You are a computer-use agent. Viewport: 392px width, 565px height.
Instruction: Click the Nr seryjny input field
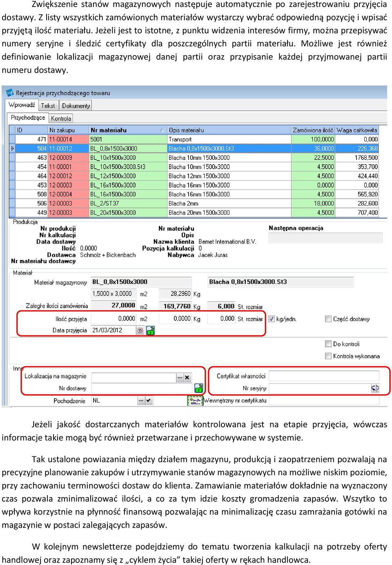(x=320, y=388)
